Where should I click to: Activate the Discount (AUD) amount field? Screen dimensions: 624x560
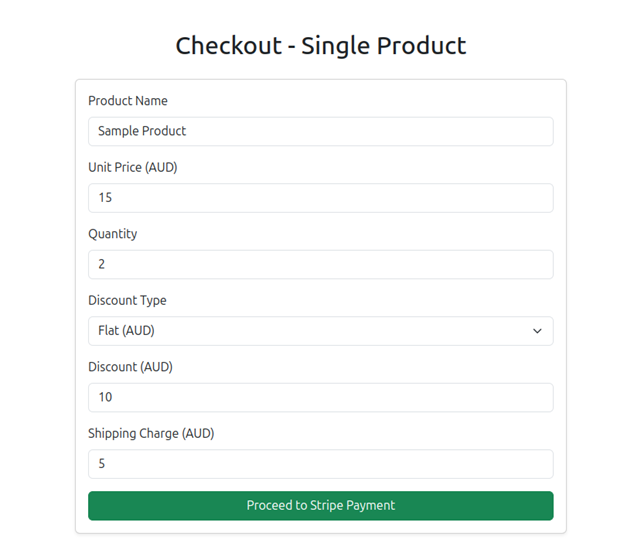pos(320,397)
